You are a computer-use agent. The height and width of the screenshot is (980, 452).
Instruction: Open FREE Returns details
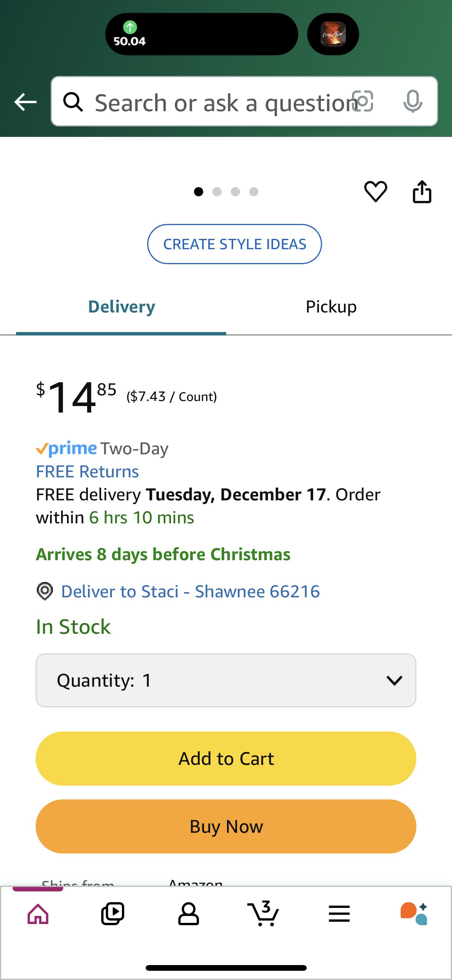point(87,472)
